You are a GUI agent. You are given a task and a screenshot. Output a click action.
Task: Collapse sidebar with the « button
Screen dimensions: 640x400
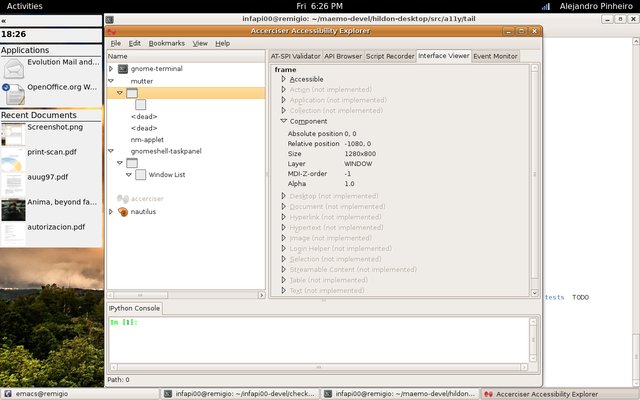coord(4,20)
